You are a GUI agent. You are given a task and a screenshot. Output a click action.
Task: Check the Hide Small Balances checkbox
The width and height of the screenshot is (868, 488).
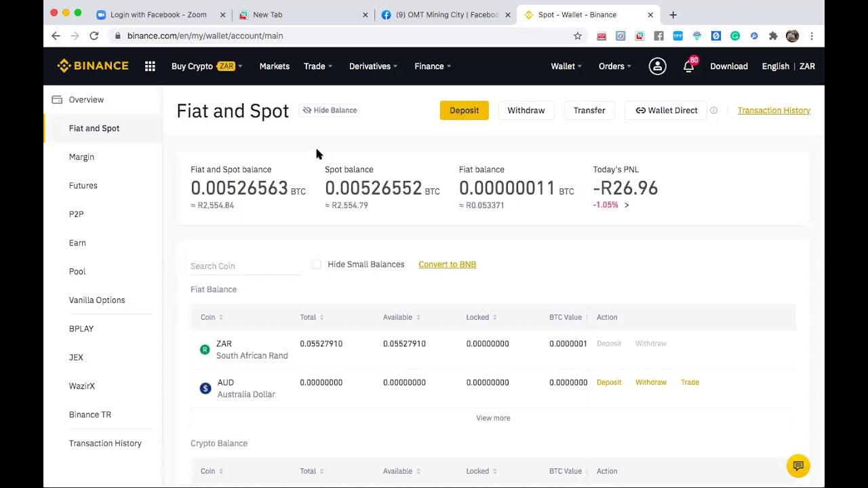pyautogui.click(x=317, y=264)
